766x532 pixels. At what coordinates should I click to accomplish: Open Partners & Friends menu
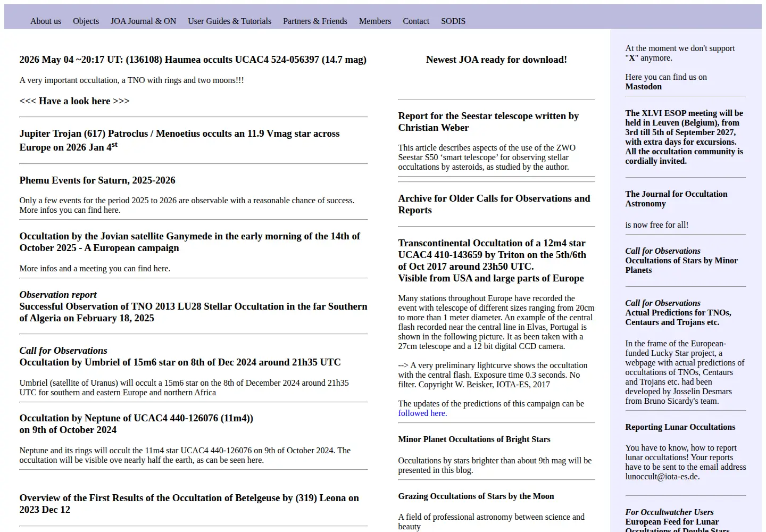pos(315,21)
